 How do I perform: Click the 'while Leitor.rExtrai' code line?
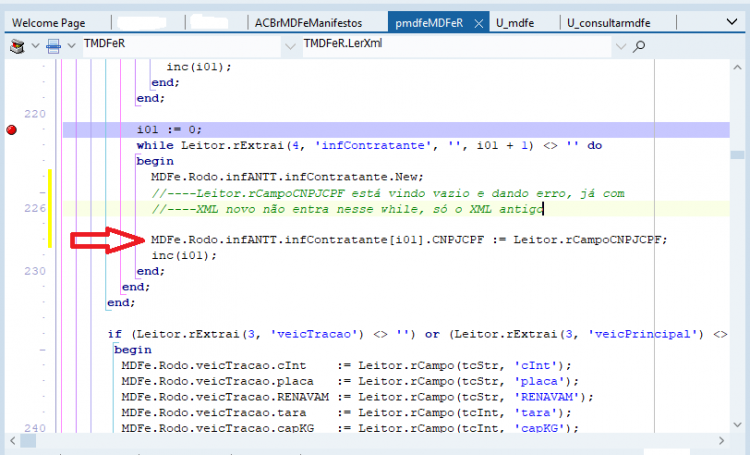click(x=369, y=145)
